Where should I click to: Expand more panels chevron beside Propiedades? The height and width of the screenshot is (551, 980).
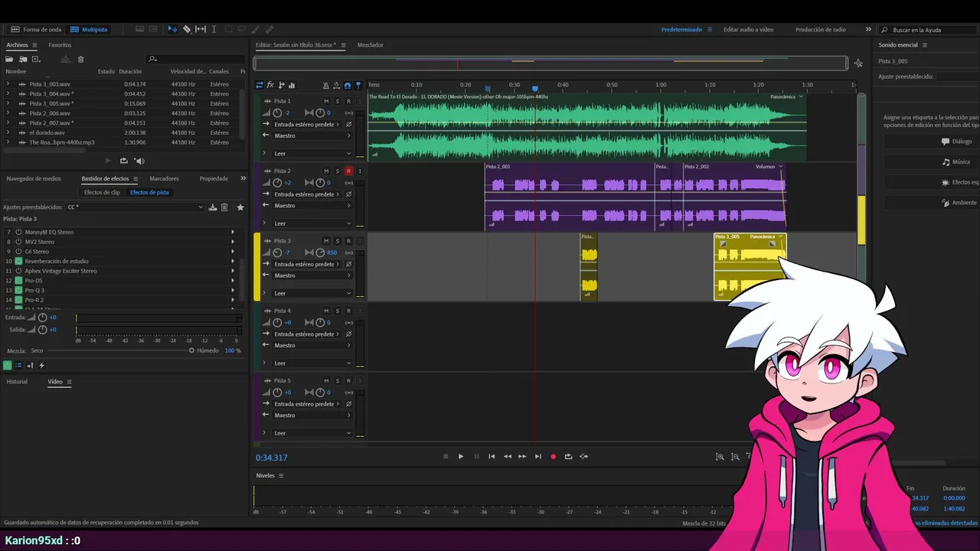click(243, 178)
